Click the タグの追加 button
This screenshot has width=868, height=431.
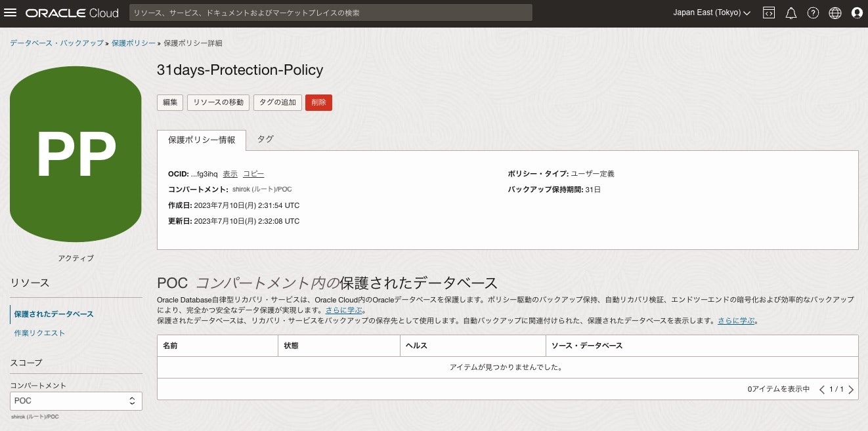tap(278, 102)
